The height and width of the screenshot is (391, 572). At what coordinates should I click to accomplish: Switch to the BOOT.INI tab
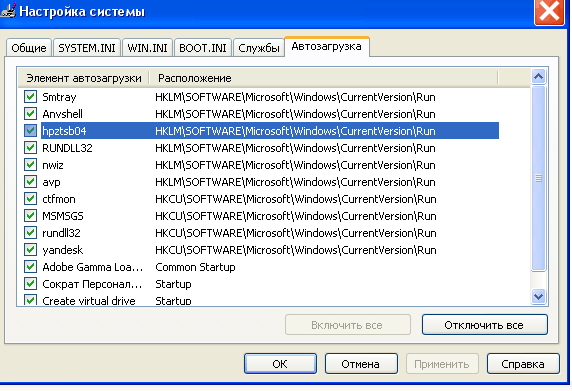tap(203, 48)
